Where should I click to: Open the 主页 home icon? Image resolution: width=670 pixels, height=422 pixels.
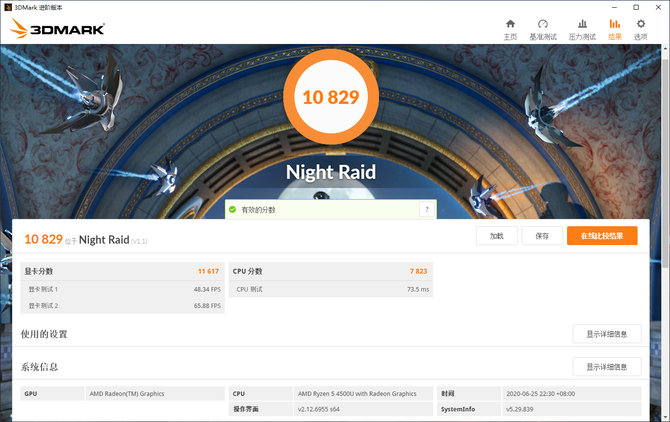[x=510, y=24]
